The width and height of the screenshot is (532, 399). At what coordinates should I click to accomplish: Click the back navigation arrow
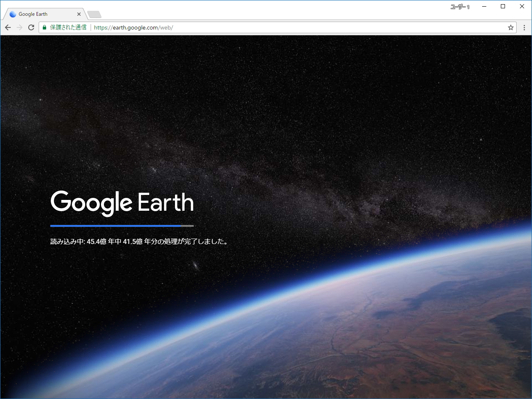click(x=8, y=27)
